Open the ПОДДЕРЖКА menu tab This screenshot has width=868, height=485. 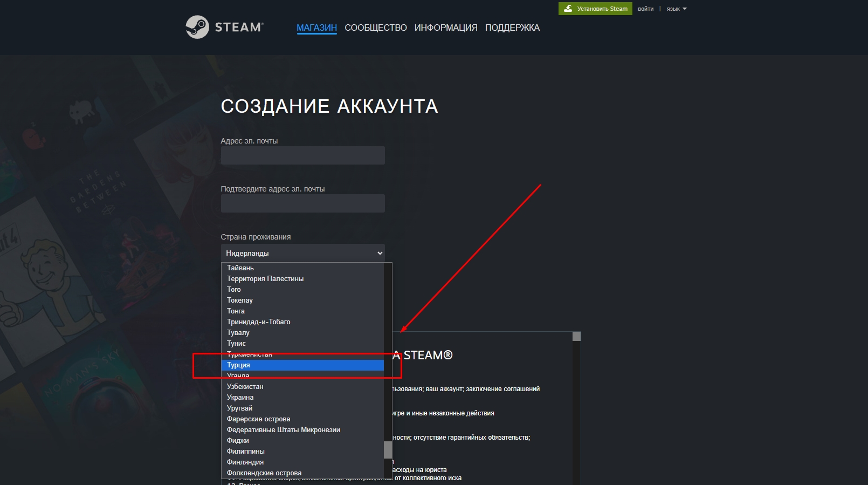[x=512, y=28]
